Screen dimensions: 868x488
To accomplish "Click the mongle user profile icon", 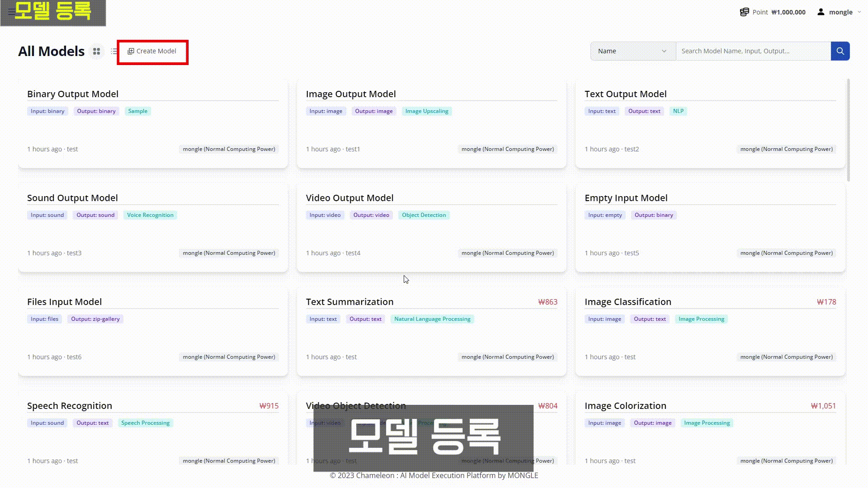I will (x=821, y=12).
